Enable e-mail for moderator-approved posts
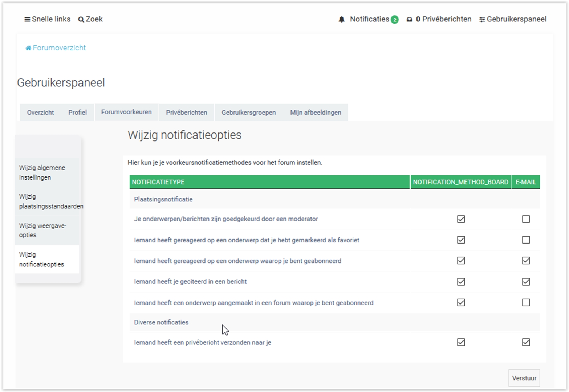 tap(525, 219)
